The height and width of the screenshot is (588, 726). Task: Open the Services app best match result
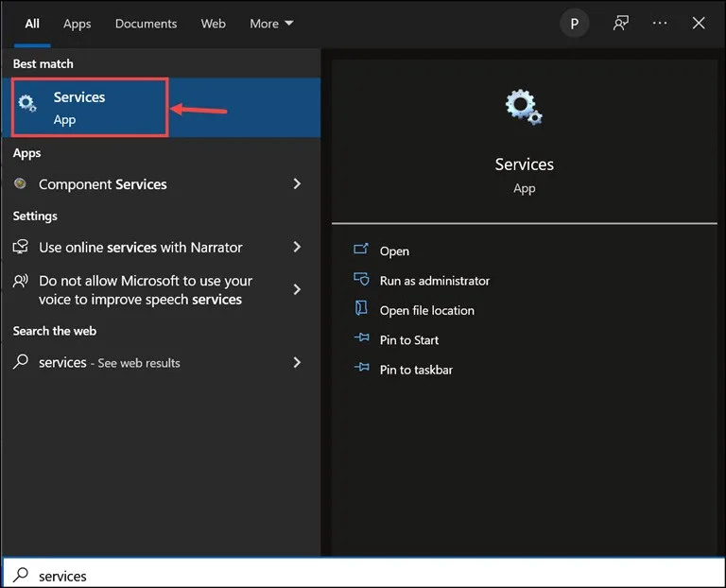tap(161, 108)
